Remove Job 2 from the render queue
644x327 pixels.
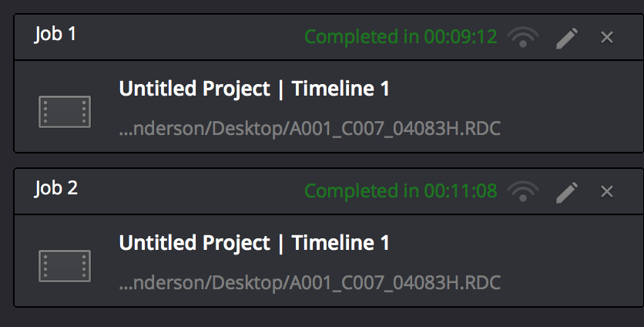tap(607, 191)
